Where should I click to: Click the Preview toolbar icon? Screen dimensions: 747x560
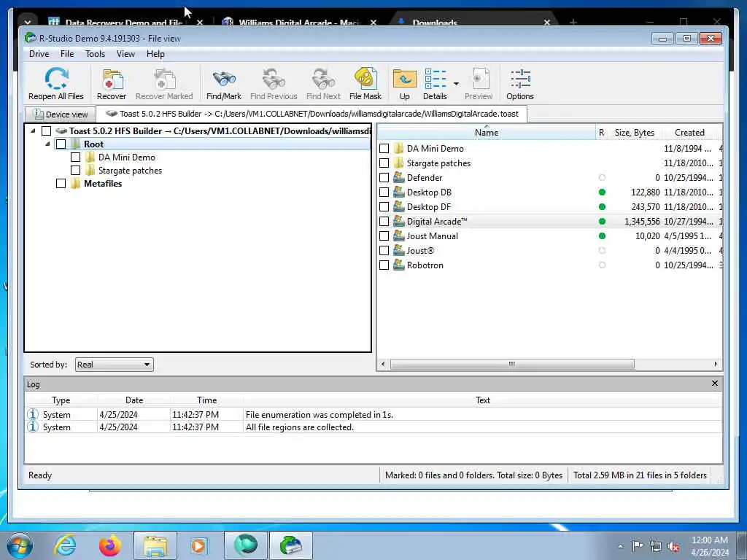coord(480,79)
